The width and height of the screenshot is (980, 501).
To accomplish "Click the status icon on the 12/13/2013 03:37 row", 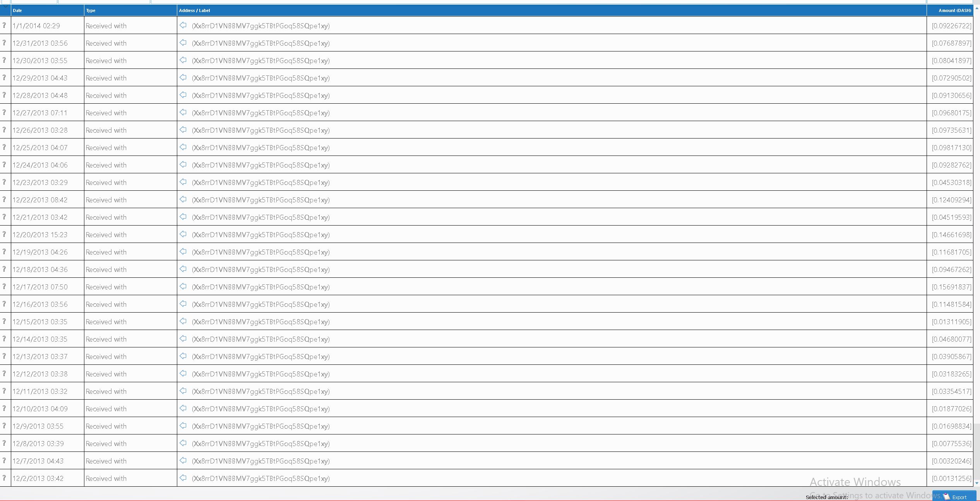I will point(4,356).
